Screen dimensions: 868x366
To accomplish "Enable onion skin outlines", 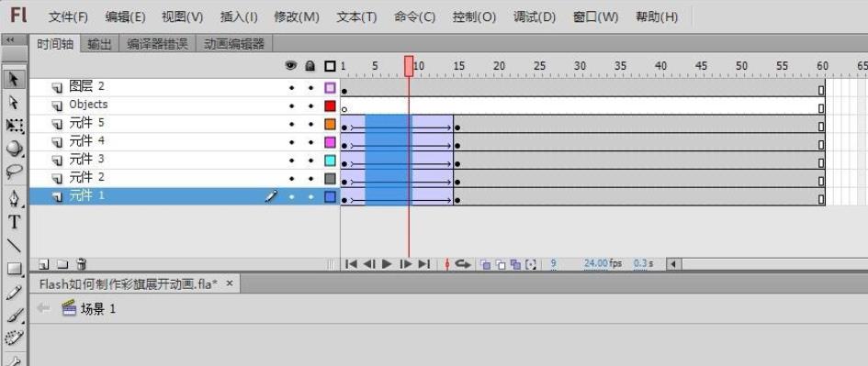I will click(501, 265).
